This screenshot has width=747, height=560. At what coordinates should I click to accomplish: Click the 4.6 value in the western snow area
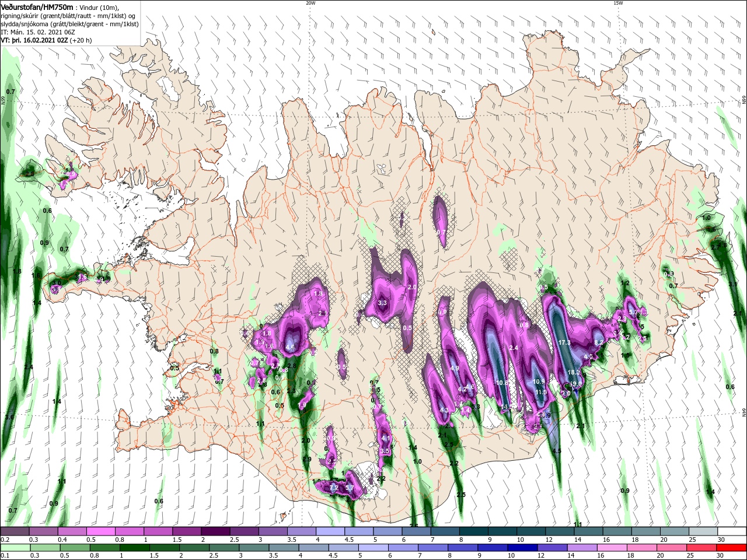coord(291,347)
